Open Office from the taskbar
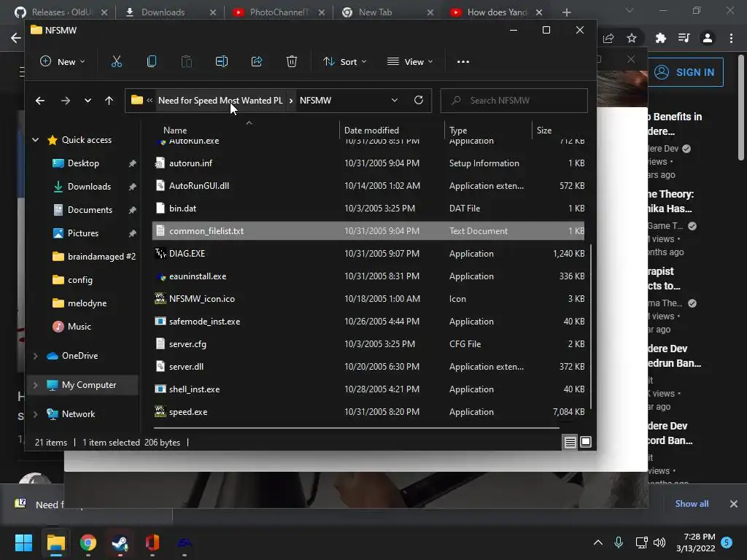 [x=152, y=542]
